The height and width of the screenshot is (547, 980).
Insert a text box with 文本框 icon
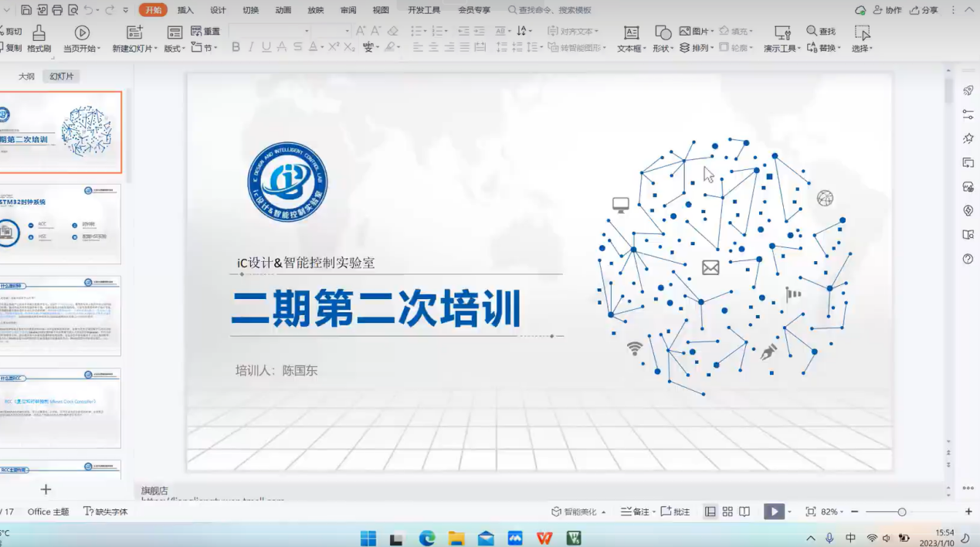pos(631,33)
